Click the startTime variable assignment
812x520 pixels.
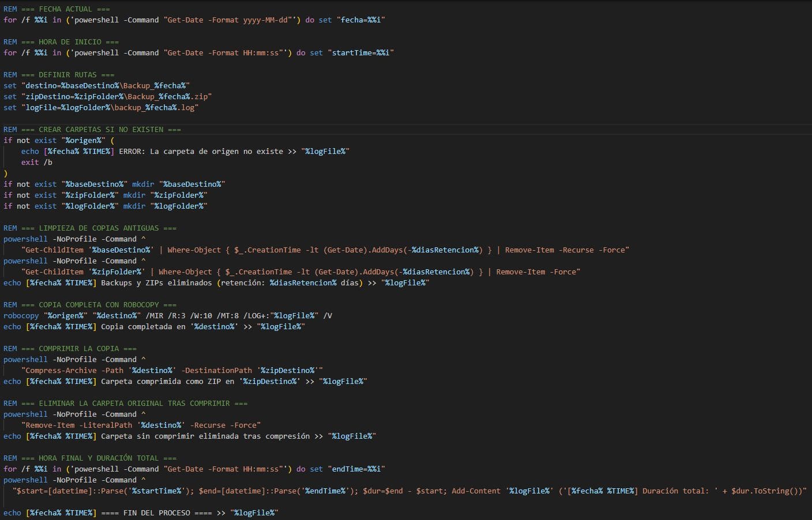[361, 52]
